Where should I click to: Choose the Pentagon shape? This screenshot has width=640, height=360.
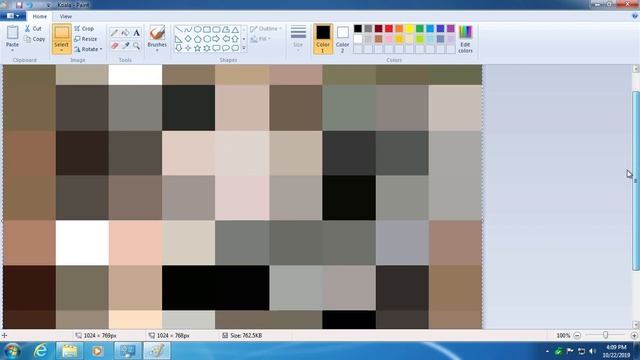pyautogui.click(x=198, y=39)
